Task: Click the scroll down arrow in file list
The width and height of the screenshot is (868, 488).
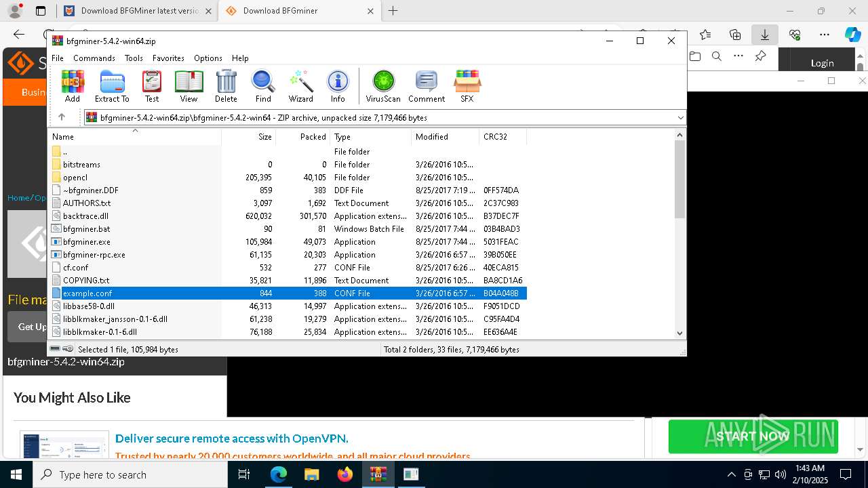Action: click(679, 333)
